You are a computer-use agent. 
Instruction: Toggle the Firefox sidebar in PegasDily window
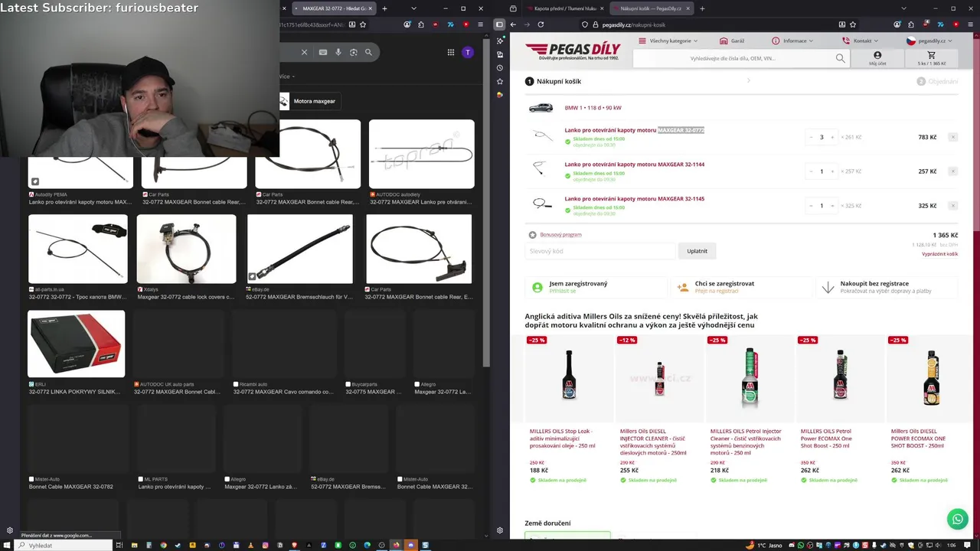click(x=499, y=24)
